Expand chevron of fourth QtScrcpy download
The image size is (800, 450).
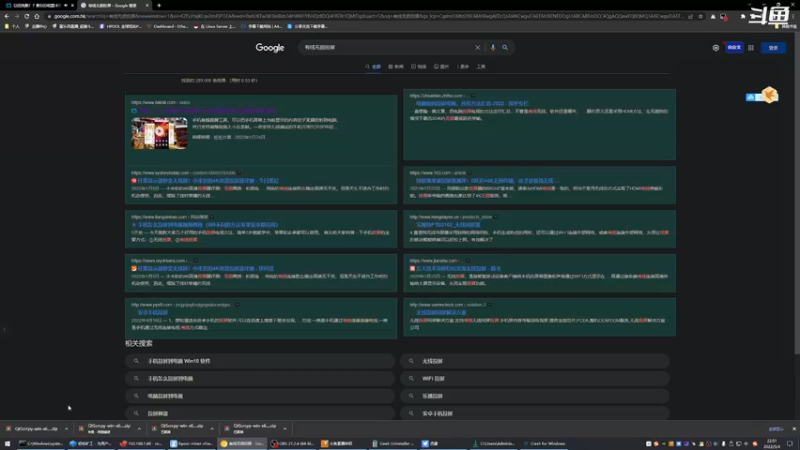tap(285, 429)
